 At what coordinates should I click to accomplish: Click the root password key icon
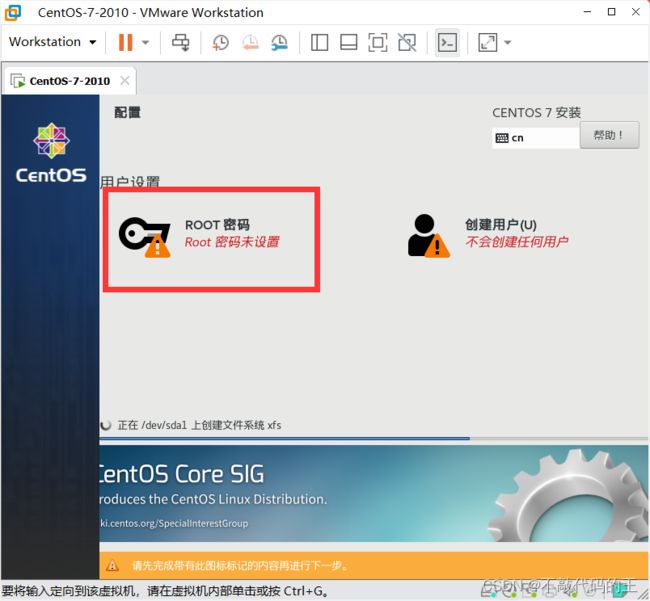click(145, 237)
